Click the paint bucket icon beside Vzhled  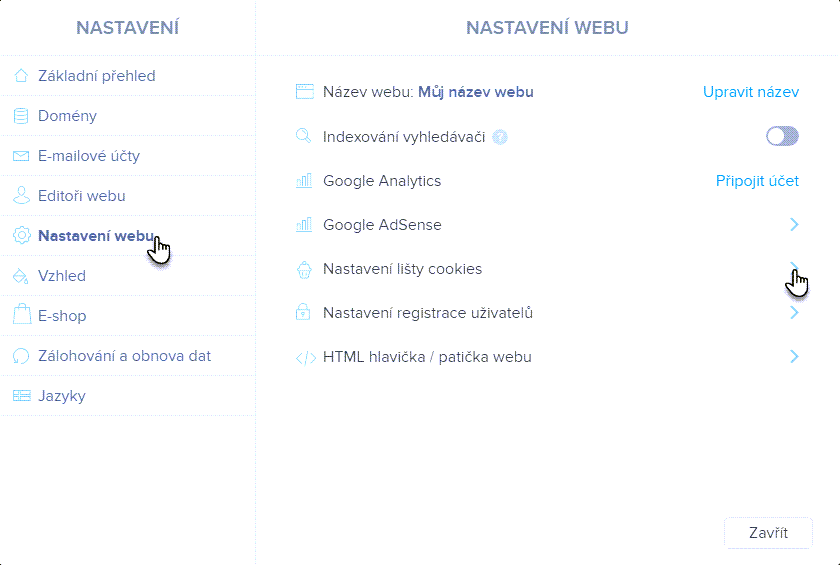click(x=21, y=276)
